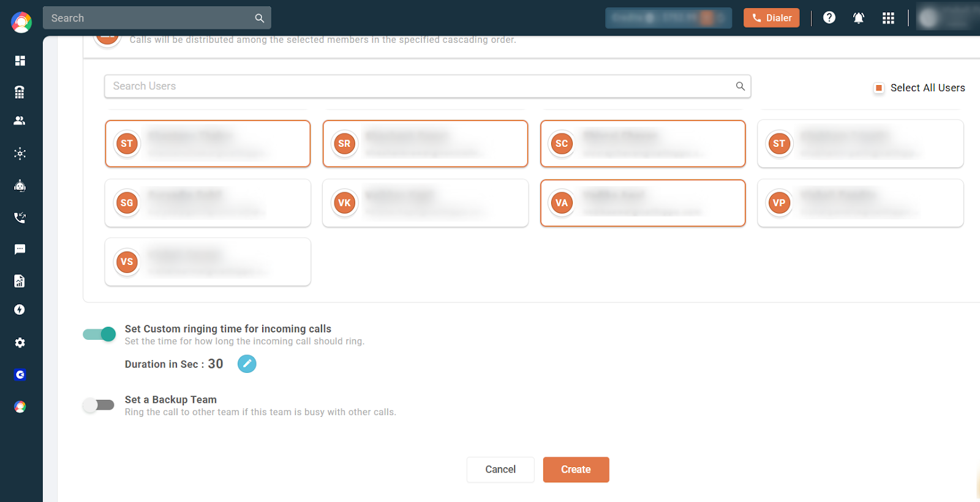Open the user profile avatar in header
The height and width of the screenshot is (502, 980).
point(929,18)
